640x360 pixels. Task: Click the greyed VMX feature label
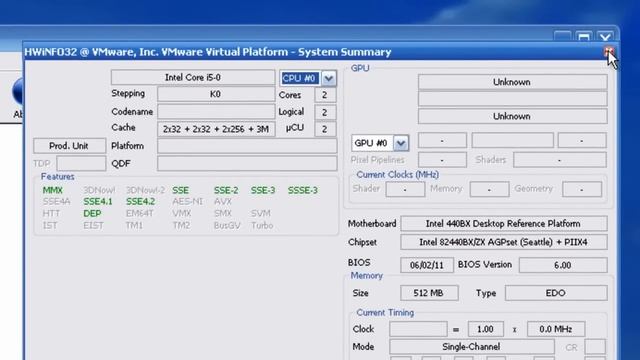click(182, 213)
